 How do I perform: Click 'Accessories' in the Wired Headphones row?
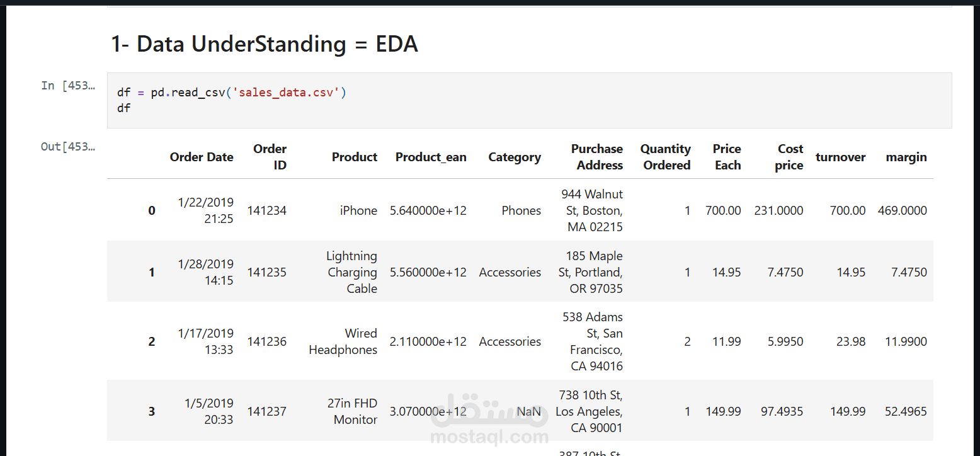click(x=510, y=341)
